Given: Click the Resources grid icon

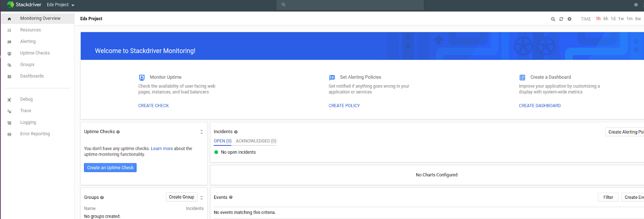Looking at the screenshot, I should coord(9,30).
